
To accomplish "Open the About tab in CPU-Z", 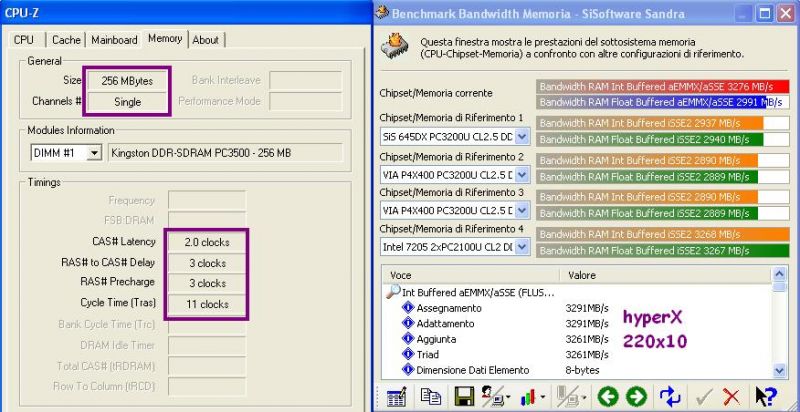I will tap(206, 40).
